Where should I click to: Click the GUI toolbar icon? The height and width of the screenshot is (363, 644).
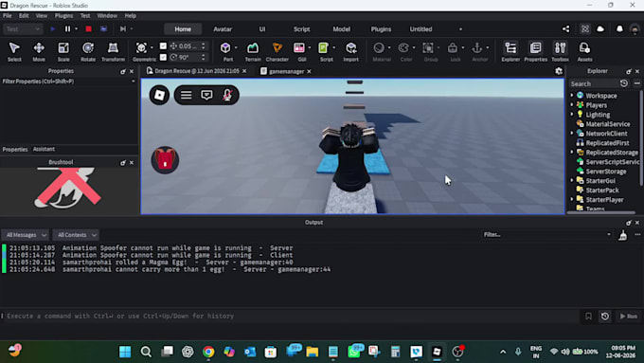[299, 48]
